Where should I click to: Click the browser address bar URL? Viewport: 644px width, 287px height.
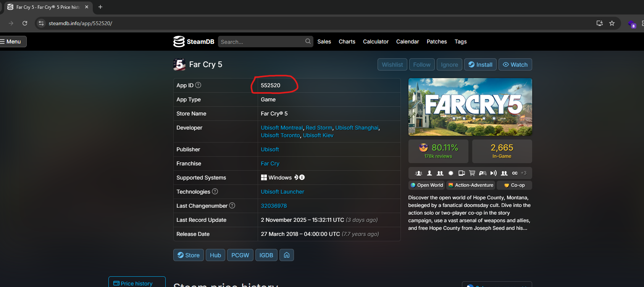pos(81,23)
